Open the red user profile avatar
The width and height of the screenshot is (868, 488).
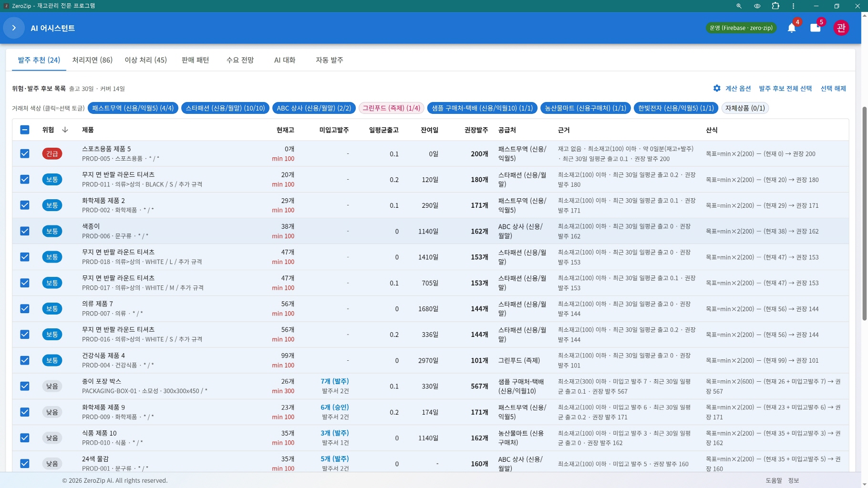click(x=841, y=28)
